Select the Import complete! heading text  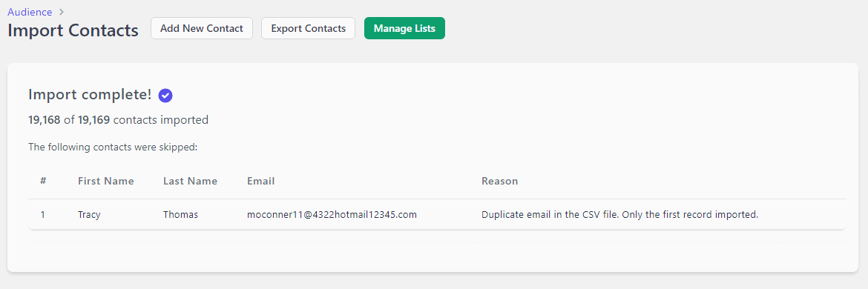click(90, 95)
